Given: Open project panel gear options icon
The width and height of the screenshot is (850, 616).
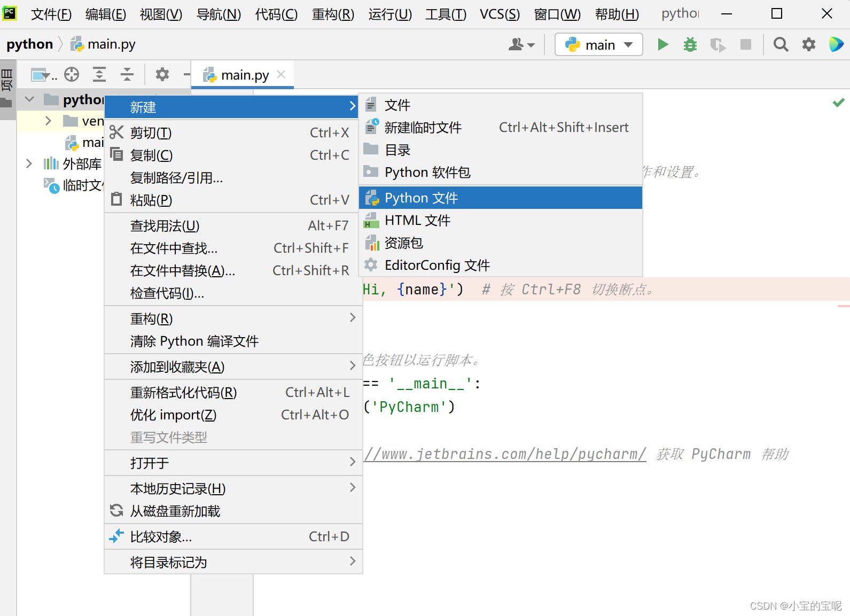Looking at the screenshot, I should point(162,74).
